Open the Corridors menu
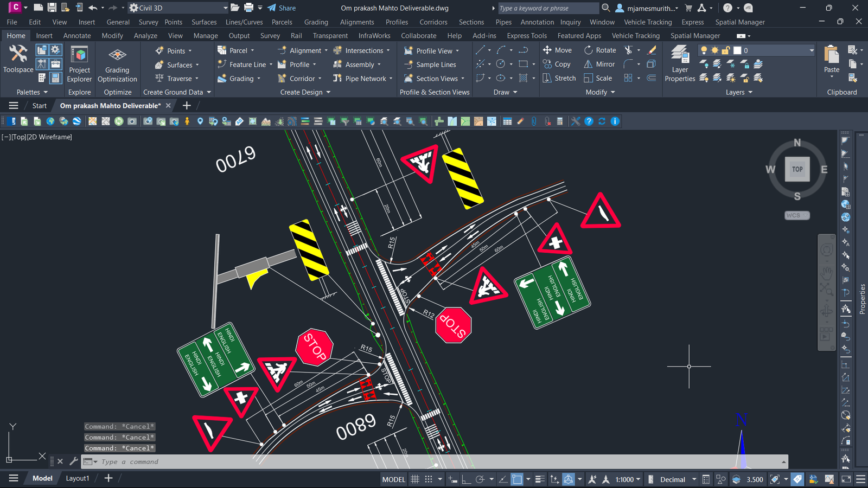Viewport: 868px width, 488px height. coord(433,22)
